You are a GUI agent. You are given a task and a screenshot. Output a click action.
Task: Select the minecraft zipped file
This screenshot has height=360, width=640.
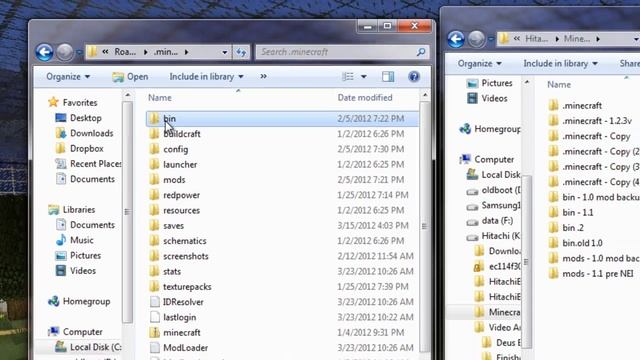click(x=282, y=332)
